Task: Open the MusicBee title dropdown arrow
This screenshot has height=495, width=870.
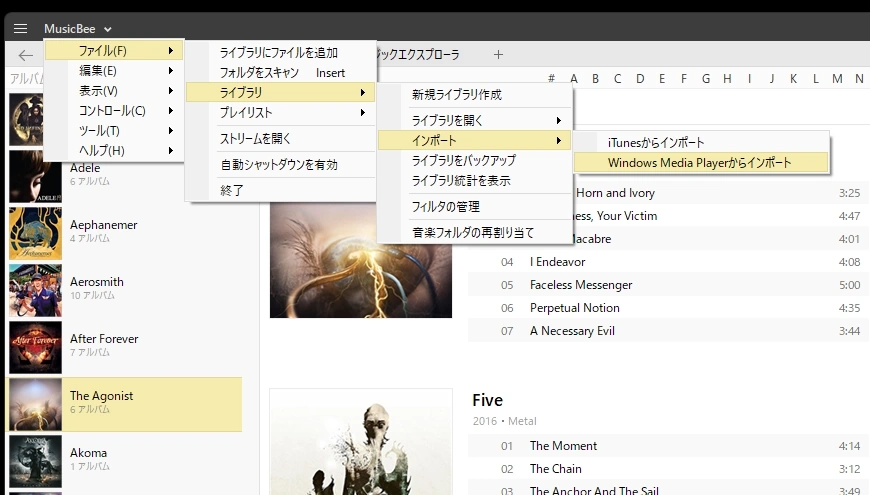Action: pos(107,29)
